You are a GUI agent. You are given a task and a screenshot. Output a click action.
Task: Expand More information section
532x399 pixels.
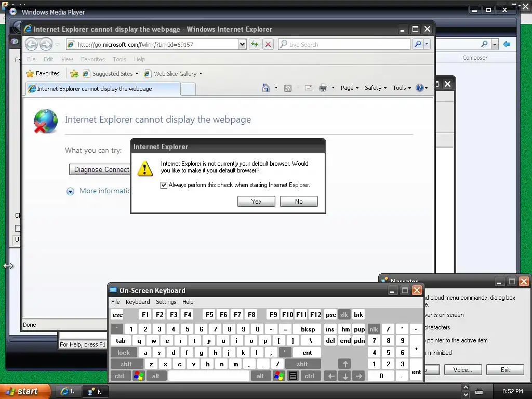pyautogui.click(x=70, y=191)
